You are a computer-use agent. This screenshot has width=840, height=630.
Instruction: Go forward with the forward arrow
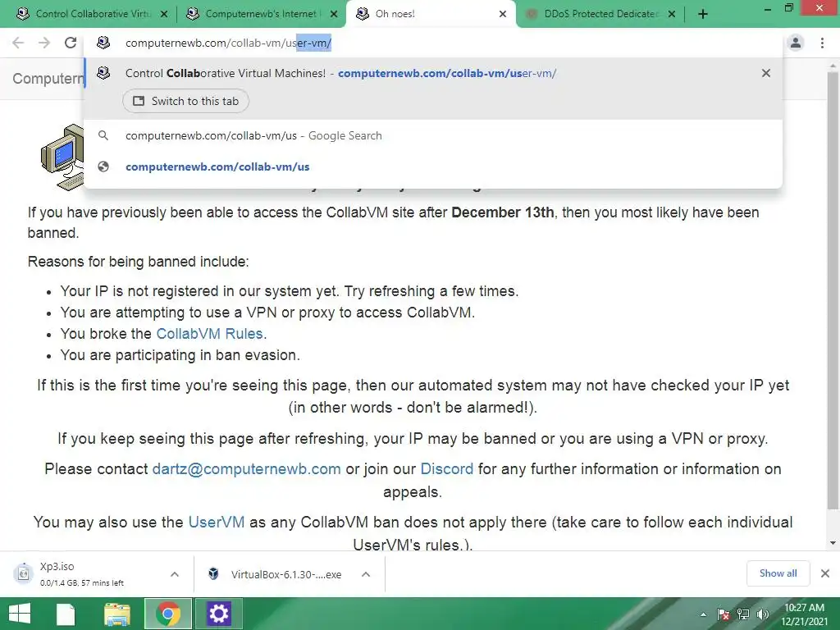[x=44, y=43]
